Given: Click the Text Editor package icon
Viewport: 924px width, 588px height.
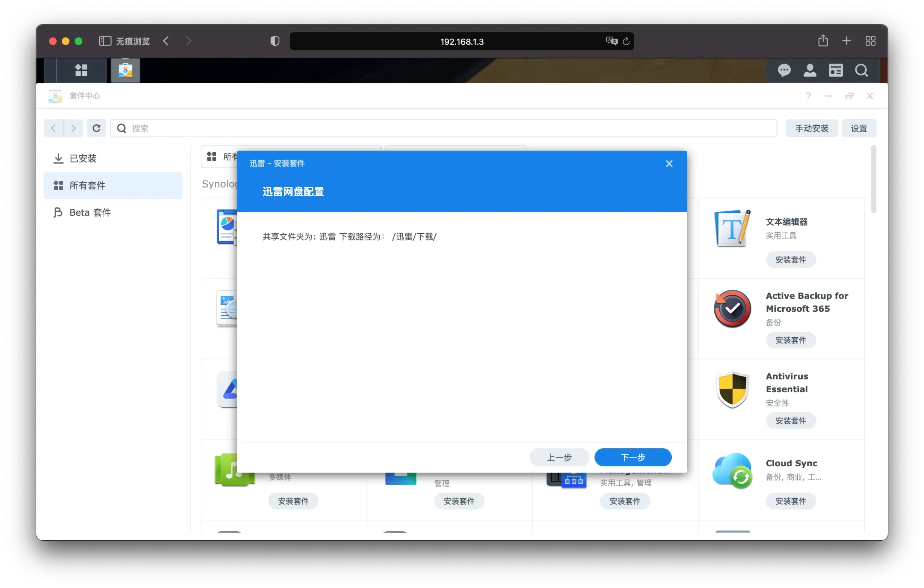Looking at the screenshot, I should pyautogui.click(x=732, y=228).
